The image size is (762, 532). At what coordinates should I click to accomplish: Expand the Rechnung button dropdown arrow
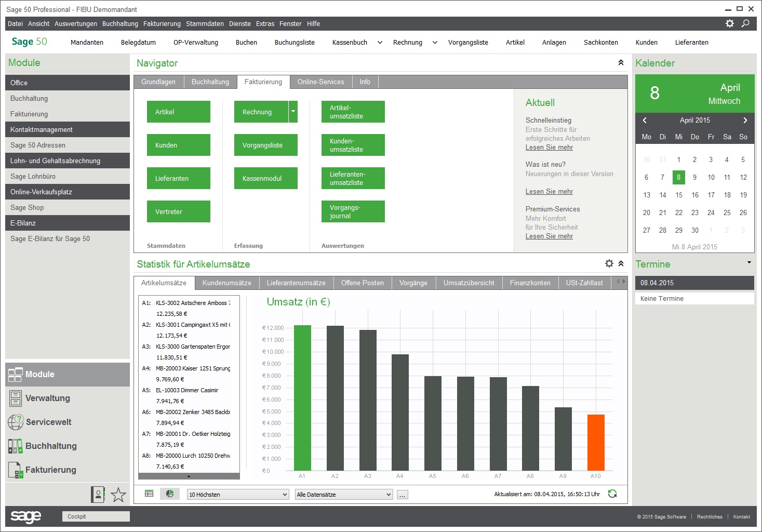(x=293, y=112)
